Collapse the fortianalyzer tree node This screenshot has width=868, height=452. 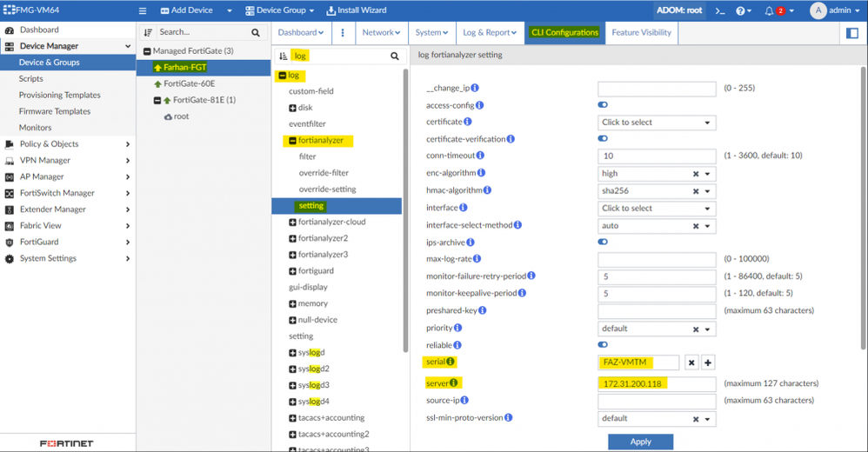click(292, 141)
